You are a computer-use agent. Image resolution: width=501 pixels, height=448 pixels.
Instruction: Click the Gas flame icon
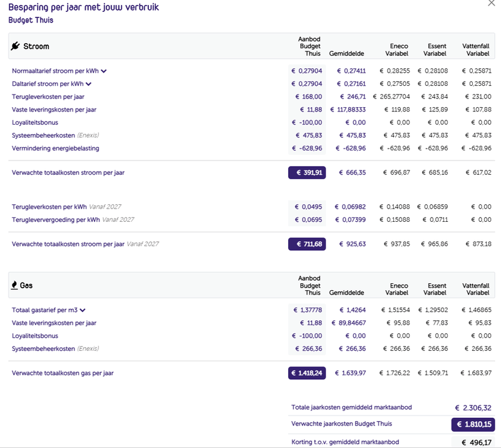pyautogui.click(x=14, y=285)
